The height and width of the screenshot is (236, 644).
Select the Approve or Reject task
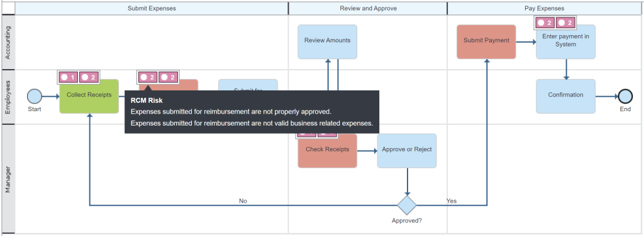pos(407,151)
